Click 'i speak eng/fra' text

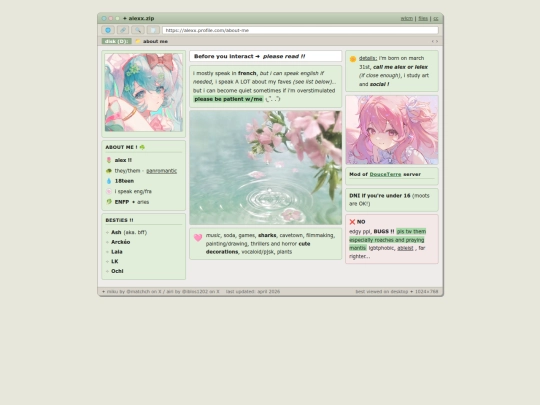click(133, 191)
